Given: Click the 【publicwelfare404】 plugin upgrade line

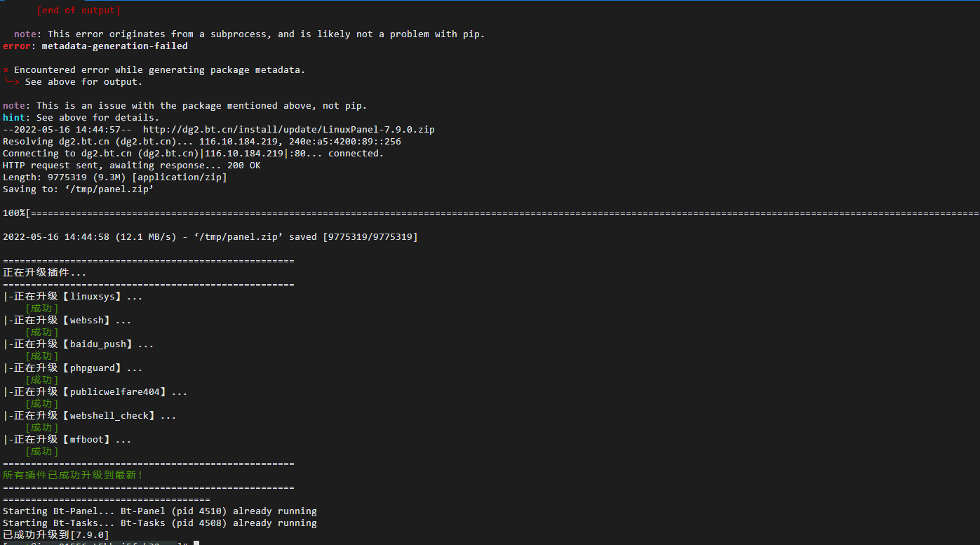Looking at the screenshot, I should click(x=95, y=392).
